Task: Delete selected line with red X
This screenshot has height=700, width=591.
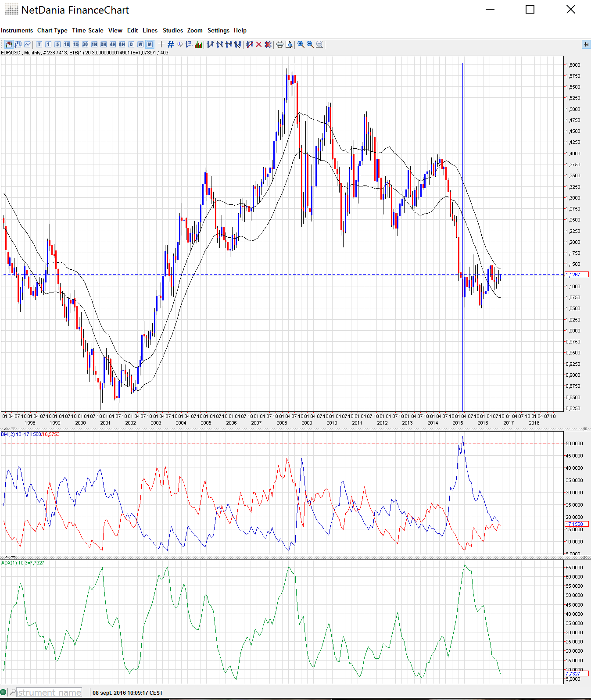Action: click(x=259, y=44)
